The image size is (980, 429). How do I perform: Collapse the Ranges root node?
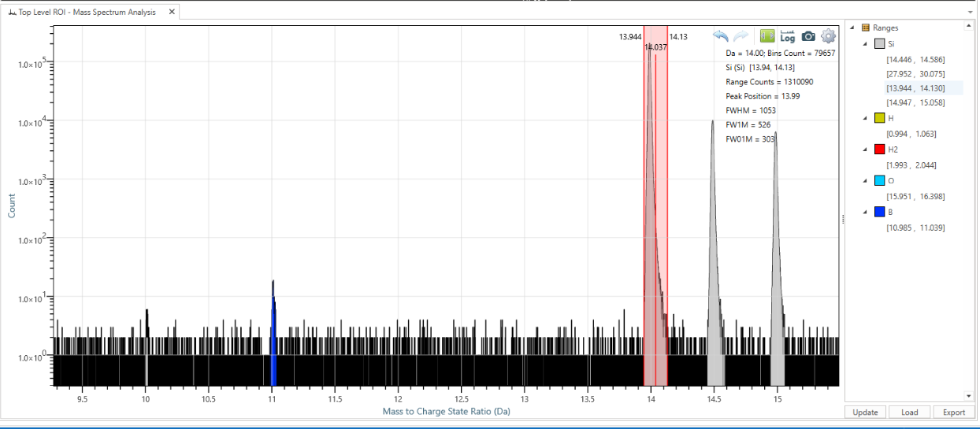point(854,28)
